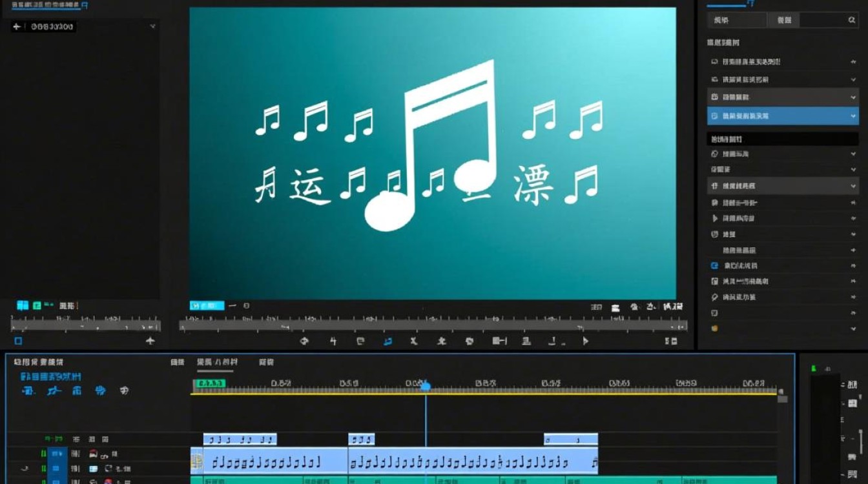This screenshot has width=868, height=484.
Task: Click the cyan timecode box below the preview
Action: tap(207, 306)
